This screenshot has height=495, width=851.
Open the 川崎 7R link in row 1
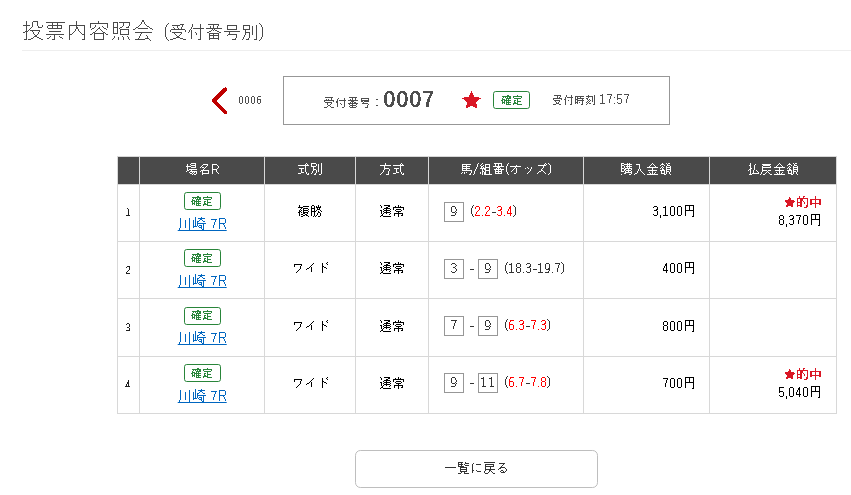tap(202, 224)
